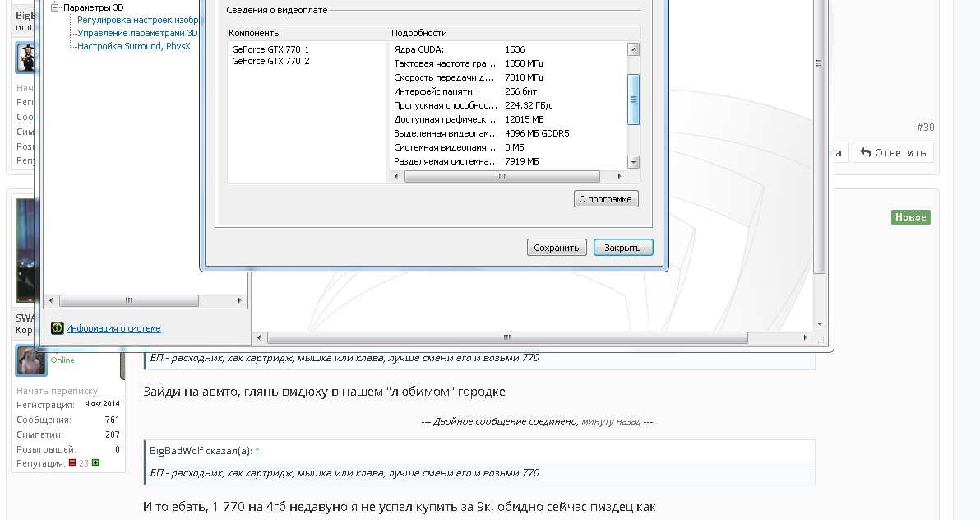Screen dimensions: 980x520
Task: Click details list horizontal scroll-left arrow
Action: pyautogui.click(x=396, y=176)
